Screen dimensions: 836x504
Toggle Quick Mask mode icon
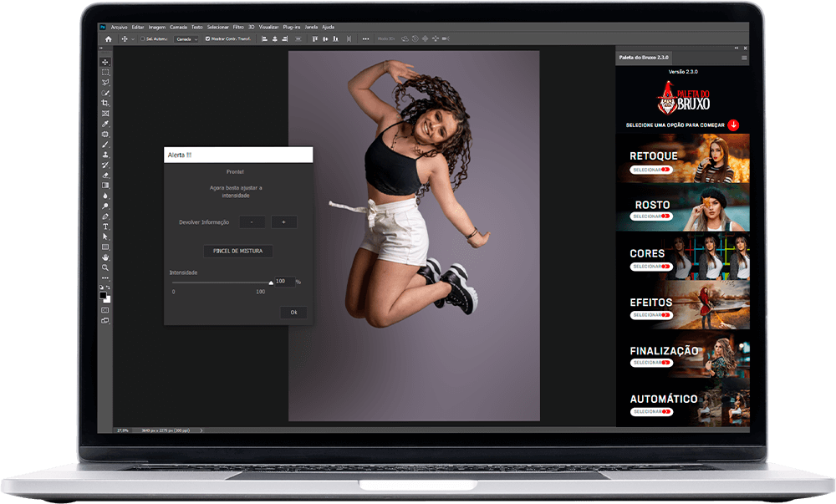point(105,310)
